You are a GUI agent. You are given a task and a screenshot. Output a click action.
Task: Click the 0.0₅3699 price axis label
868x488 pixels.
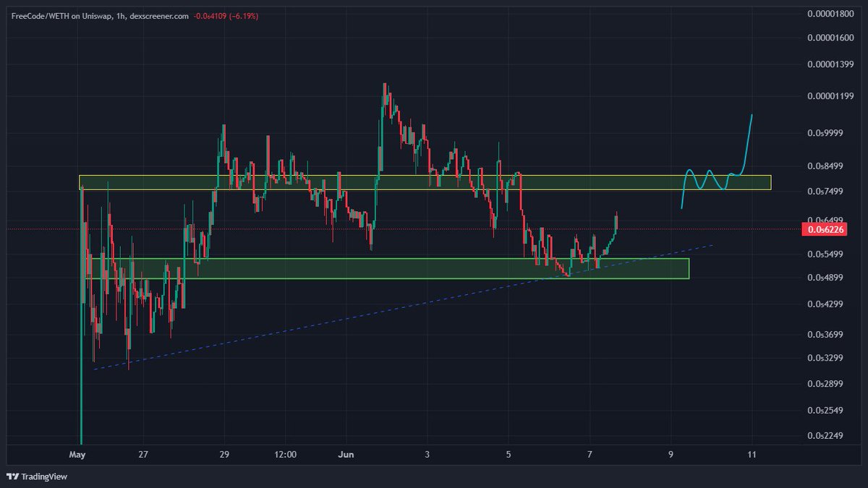click(x=825, y=335)
